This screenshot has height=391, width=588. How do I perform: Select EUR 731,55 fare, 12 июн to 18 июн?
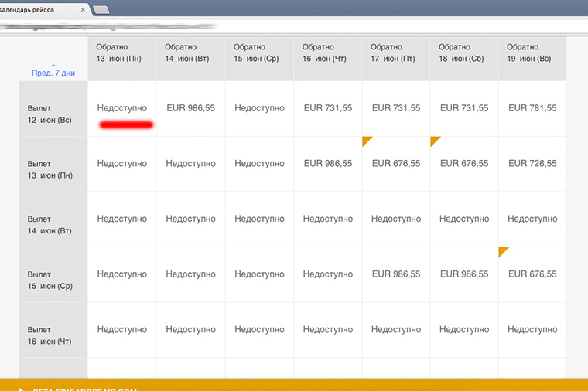tap(464, 108)
